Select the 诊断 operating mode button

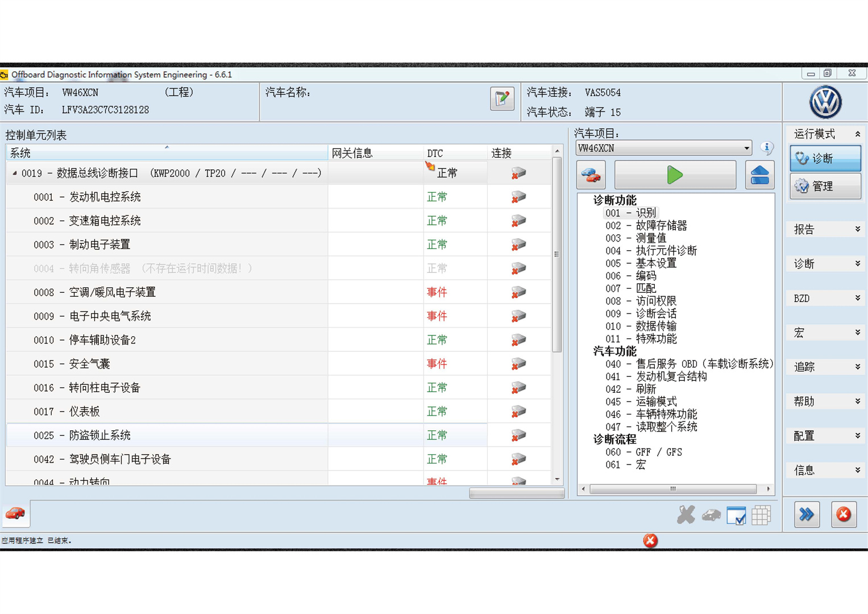coord(825,159)
